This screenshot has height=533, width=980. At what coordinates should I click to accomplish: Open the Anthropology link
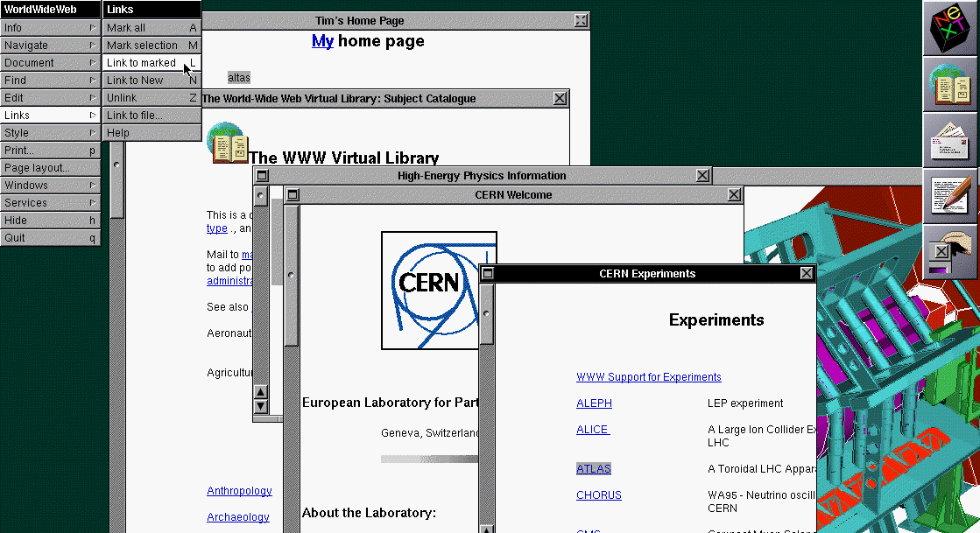[x=239, y=490]
